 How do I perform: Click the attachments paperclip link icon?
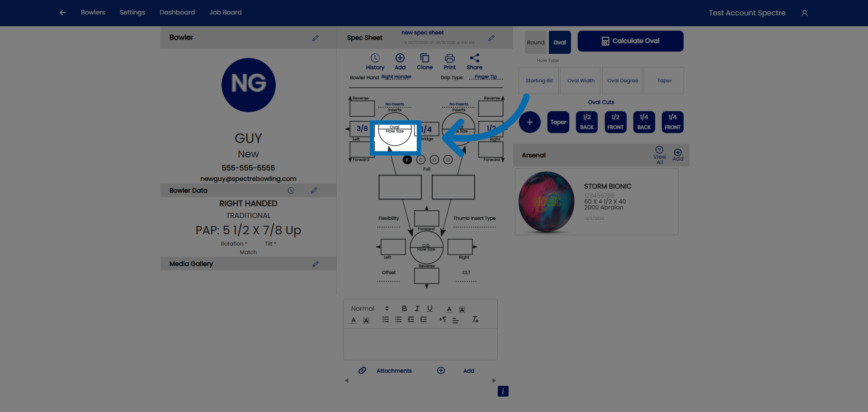click(x=362, y=371)
